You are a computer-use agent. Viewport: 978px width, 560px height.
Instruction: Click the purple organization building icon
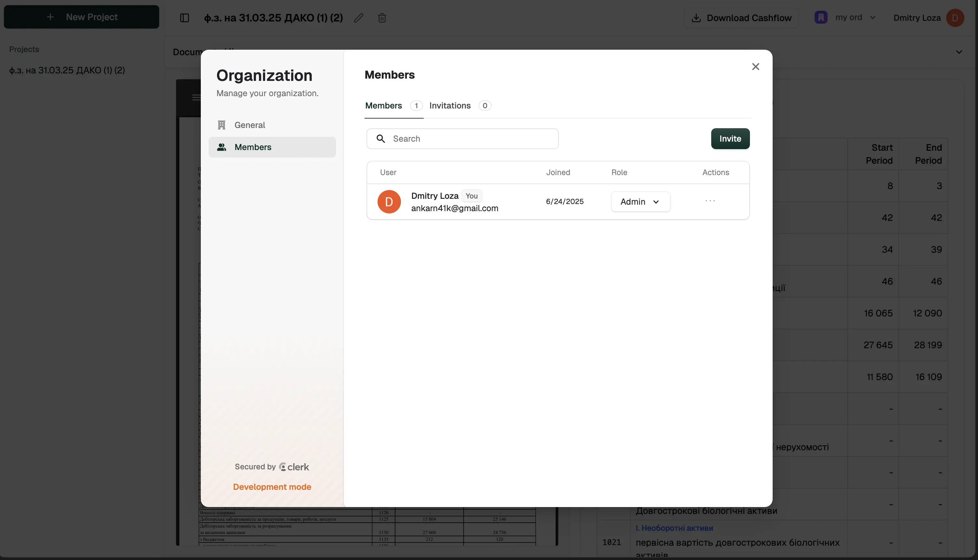[821, 17]
